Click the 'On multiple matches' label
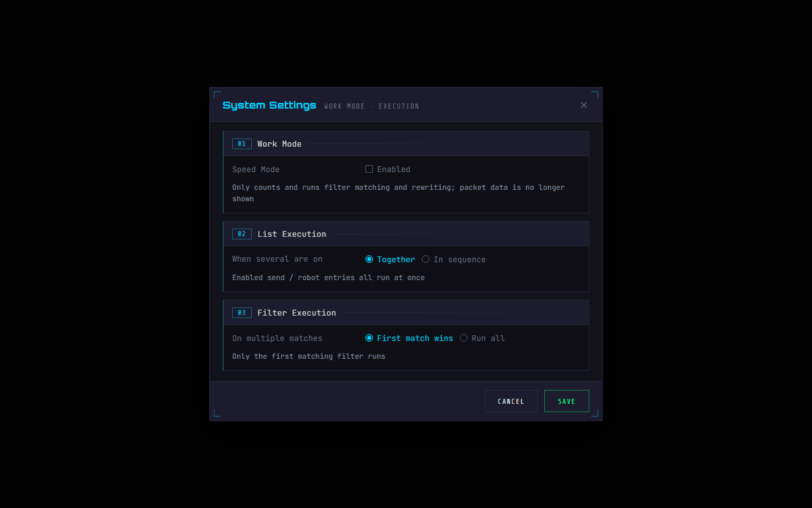Image resolution: width=812 pixels, height=508 pixels. 277,338
